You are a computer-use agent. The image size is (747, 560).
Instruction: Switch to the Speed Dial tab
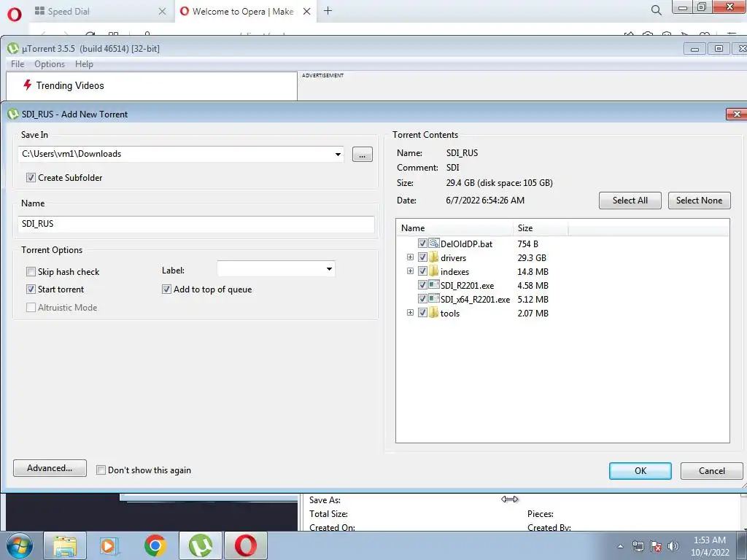101,11
